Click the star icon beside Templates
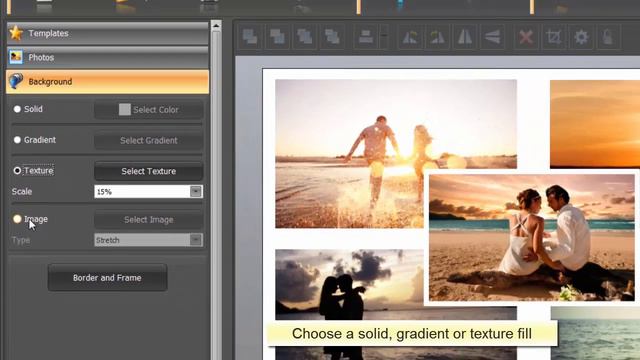Viewport: 640px width, 360px height. 16,33
